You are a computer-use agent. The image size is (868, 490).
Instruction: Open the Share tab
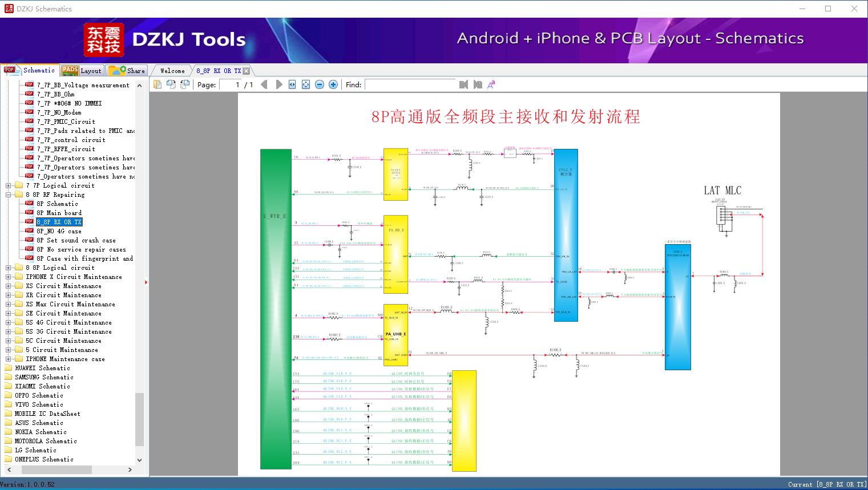point(127,71)
